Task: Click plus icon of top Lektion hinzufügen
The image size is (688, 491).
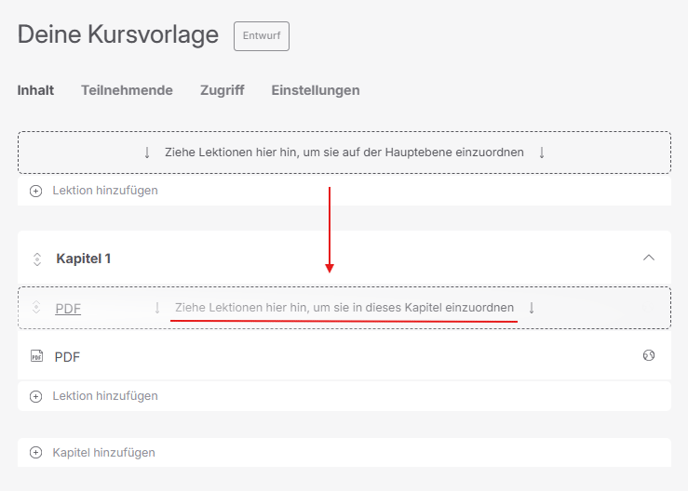Action: click(36, 191)
